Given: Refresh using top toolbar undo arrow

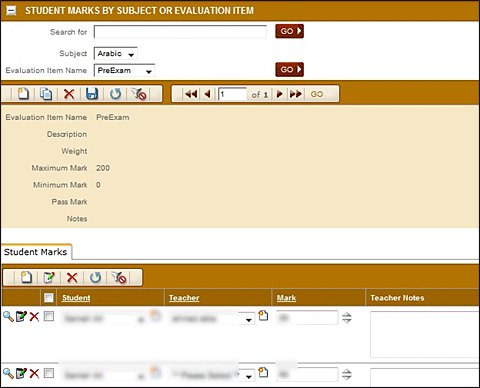Looking at the screenshot, I should tap(115, 94).
